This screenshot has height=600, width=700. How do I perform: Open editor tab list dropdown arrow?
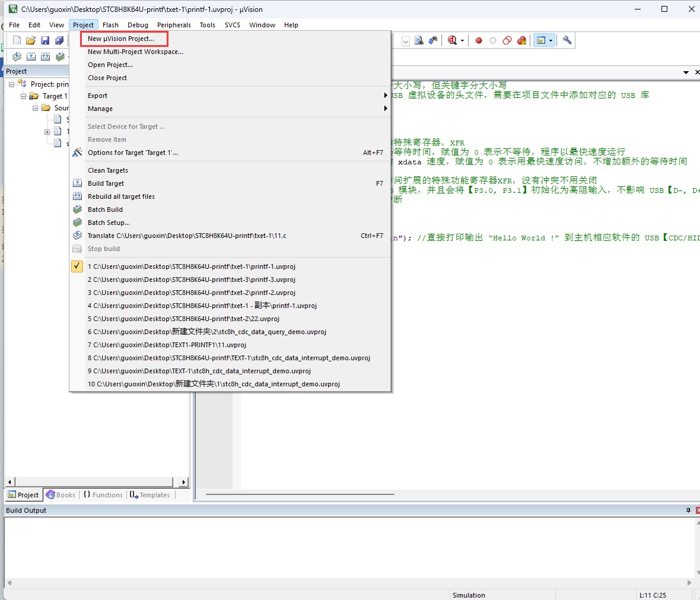pos(686,72)
